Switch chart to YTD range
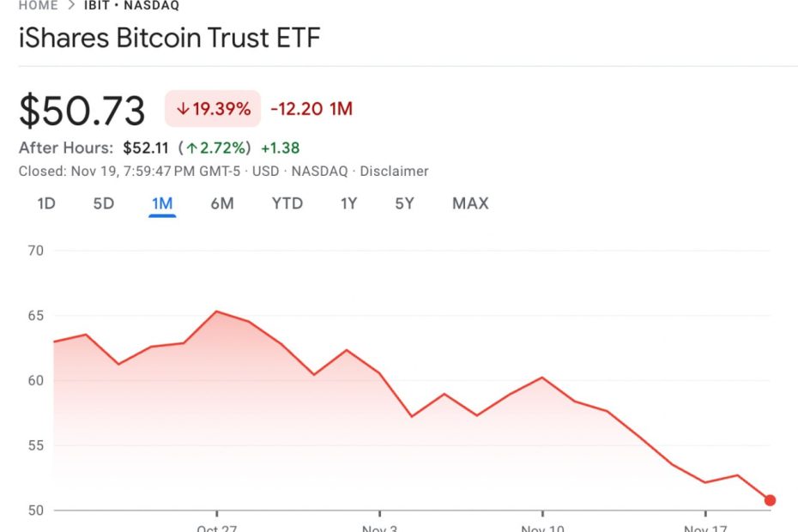 pos(287,203)
